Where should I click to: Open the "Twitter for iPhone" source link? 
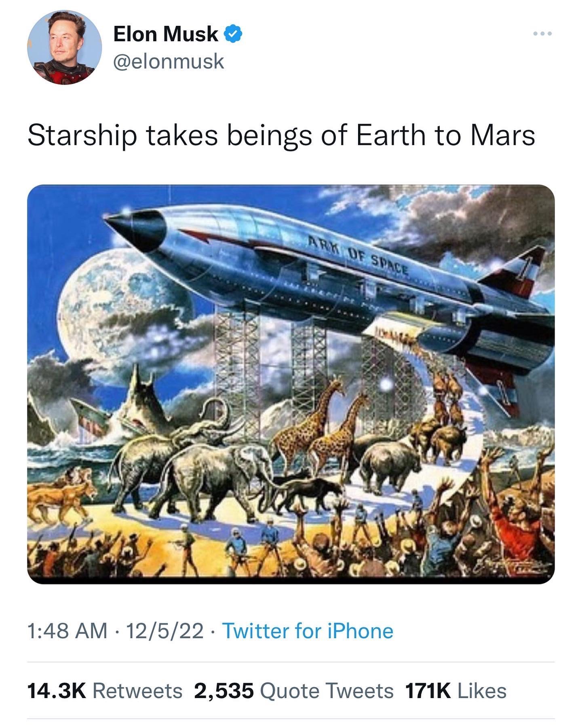tap(308, 631)
